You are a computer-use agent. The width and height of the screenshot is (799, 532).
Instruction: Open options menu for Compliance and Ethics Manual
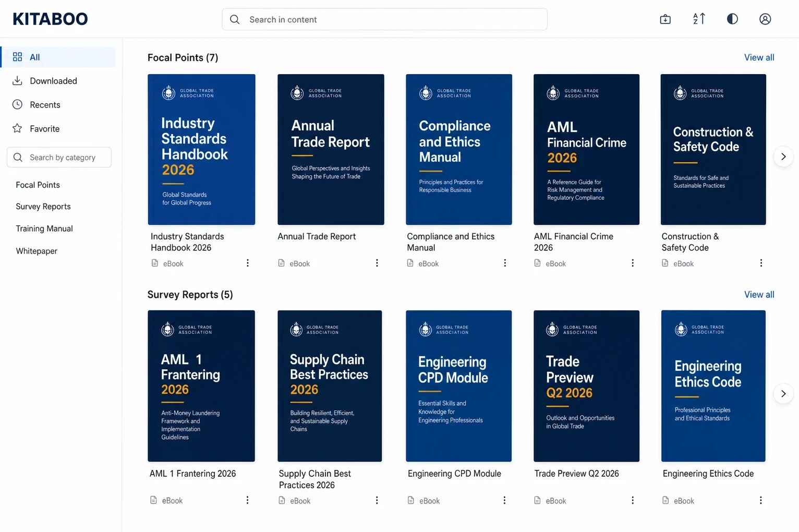505,263
